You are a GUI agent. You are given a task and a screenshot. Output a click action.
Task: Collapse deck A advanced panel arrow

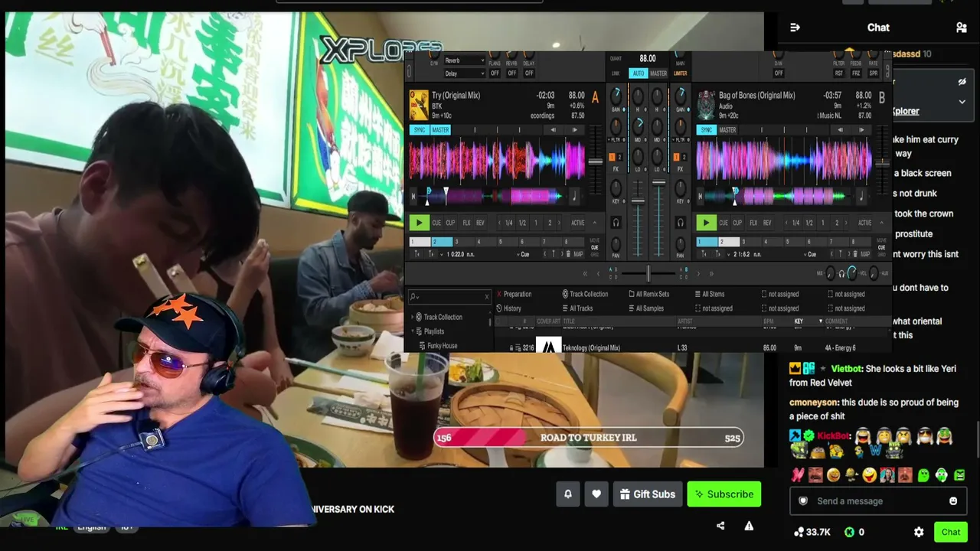coord(595,223)
